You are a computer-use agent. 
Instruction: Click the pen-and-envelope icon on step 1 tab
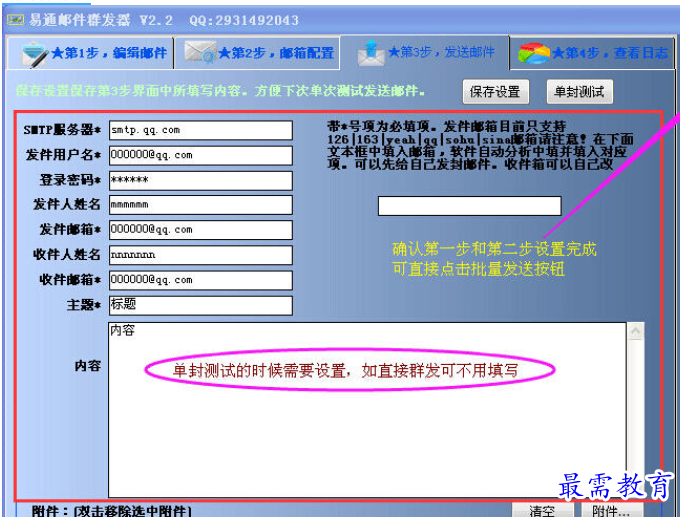(34, 54)
